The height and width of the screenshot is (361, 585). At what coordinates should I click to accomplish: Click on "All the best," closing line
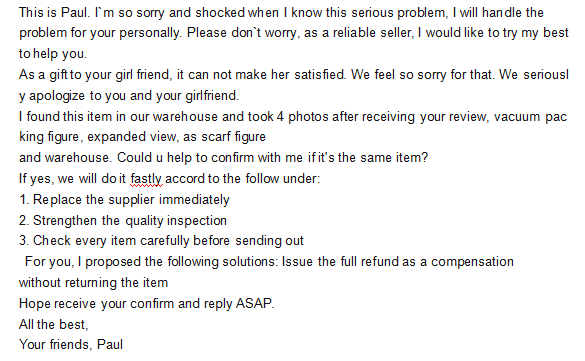(53, 324)
